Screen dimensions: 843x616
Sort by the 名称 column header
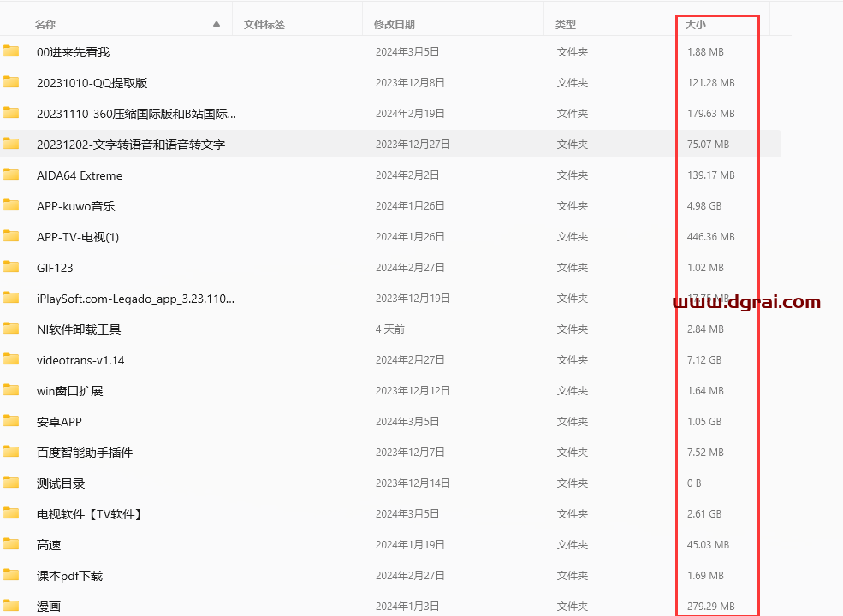click(45, 24)
